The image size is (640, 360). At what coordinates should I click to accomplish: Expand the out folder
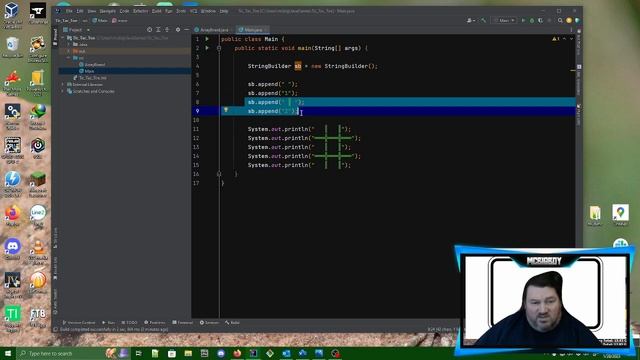coord(69,51)
